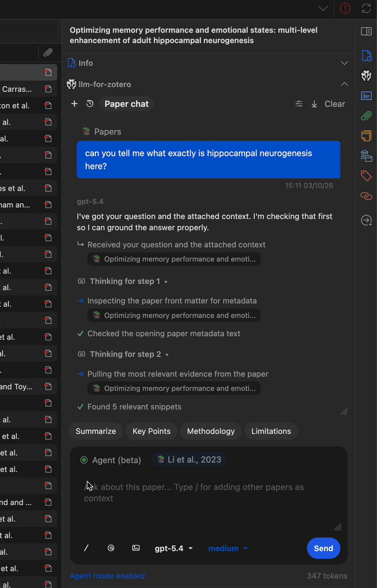Open the Tags pane in sidebar
The height and width of the screenshot is (588, 377).
tap(366, 176)
